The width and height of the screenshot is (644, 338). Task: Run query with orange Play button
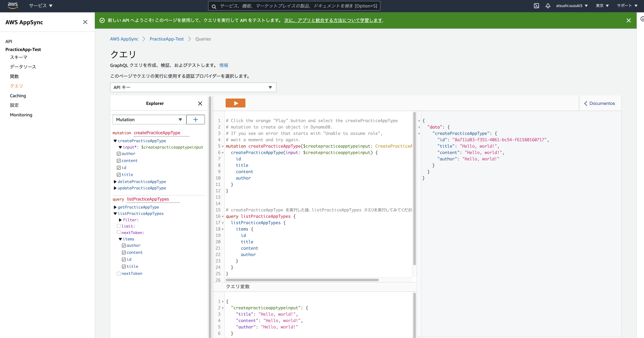(x=235, y=103)
